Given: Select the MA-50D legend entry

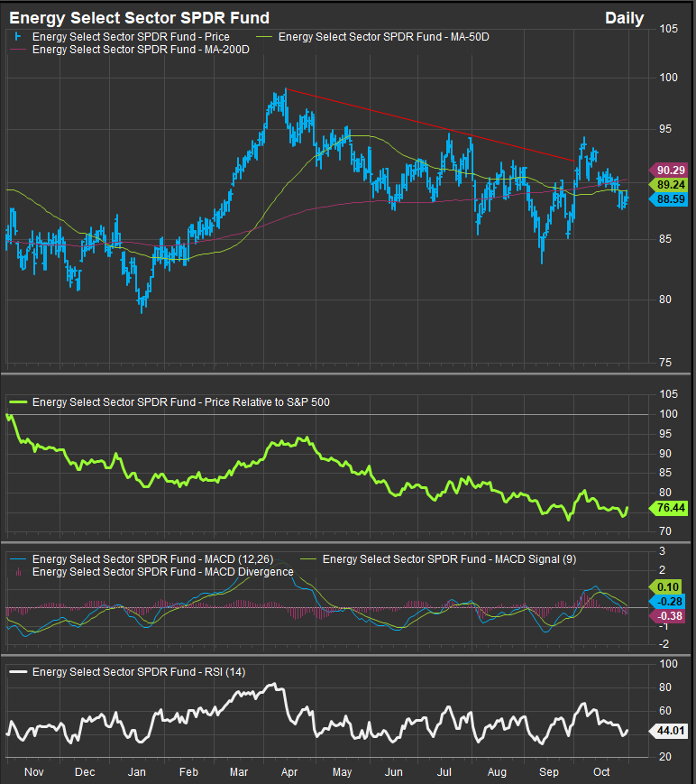Looking at the screenshot, I should tap(383, 37).
